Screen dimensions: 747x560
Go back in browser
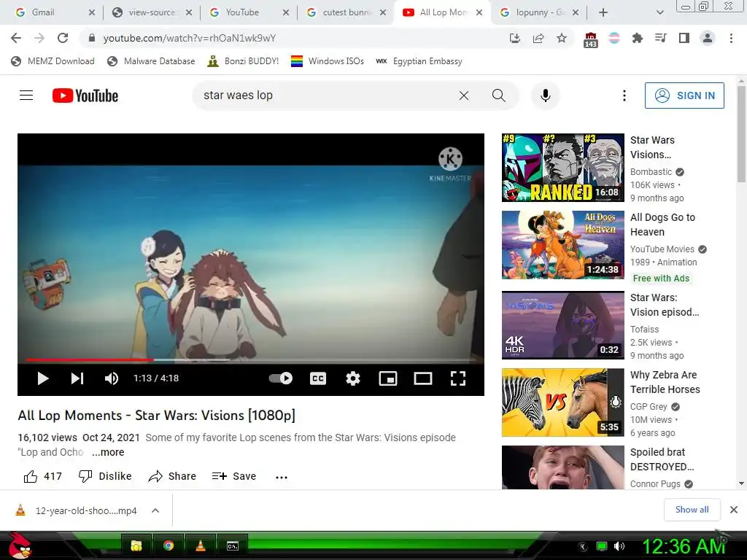(x=16, y=38)
